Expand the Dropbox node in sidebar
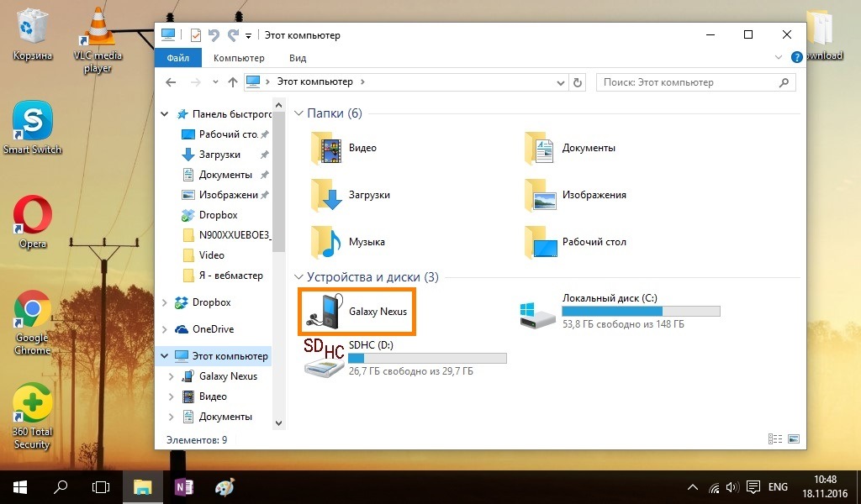861x504 pixels. point(165,302)
